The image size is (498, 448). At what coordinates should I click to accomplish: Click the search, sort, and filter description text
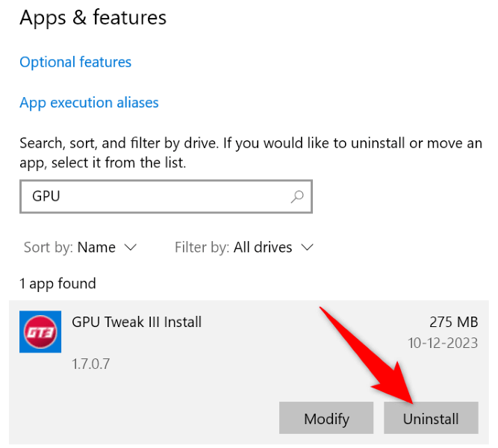pyautogui.click(x=251, y=152)
